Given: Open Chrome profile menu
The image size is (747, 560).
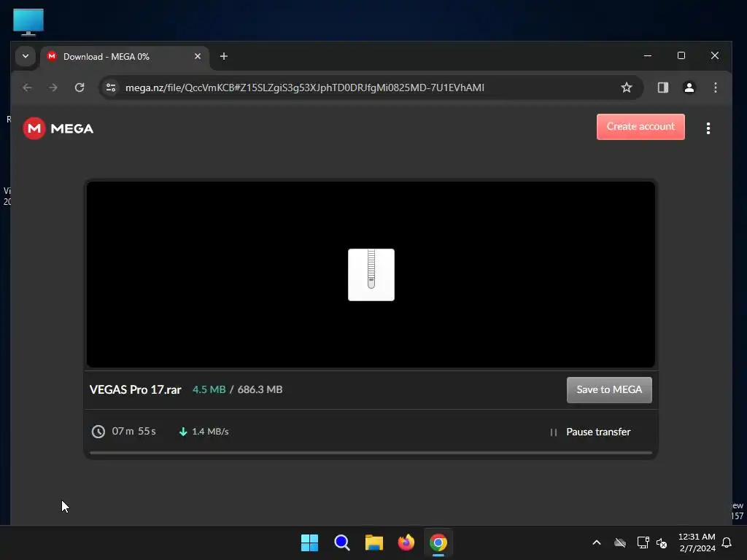Looking at the screenshot, I should coord(689,87).
